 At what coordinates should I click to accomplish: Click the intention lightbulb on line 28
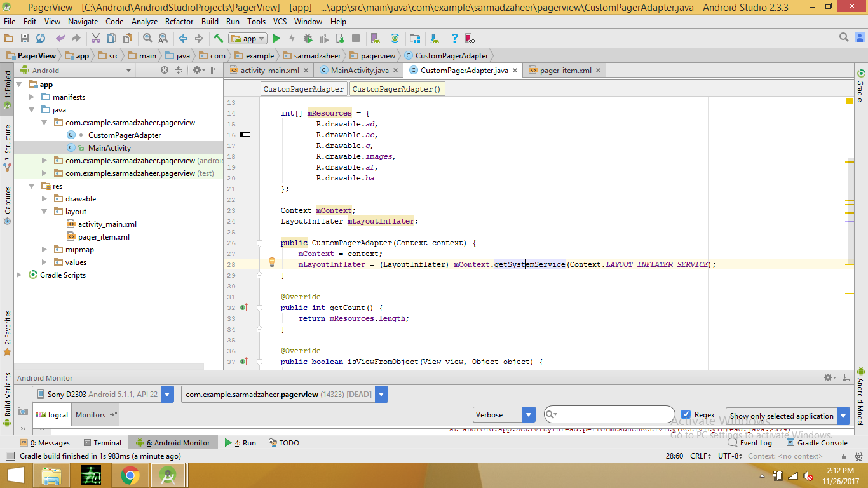[271, 262]
